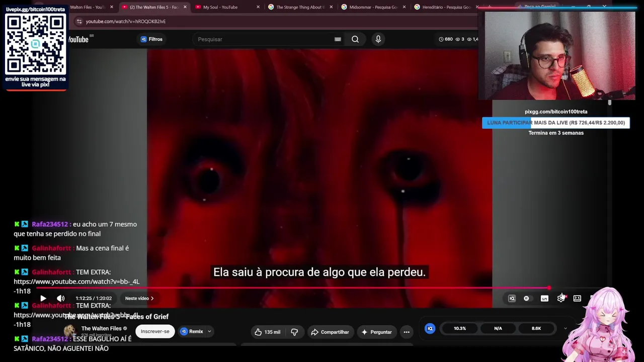The image size is (644, 362).
Task: Open the player settings gear
Action: 561,298
